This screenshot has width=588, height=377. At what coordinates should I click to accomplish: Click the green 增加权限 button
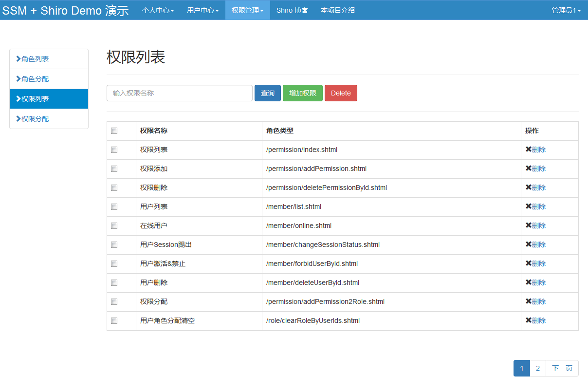click(x=302, y=93)
